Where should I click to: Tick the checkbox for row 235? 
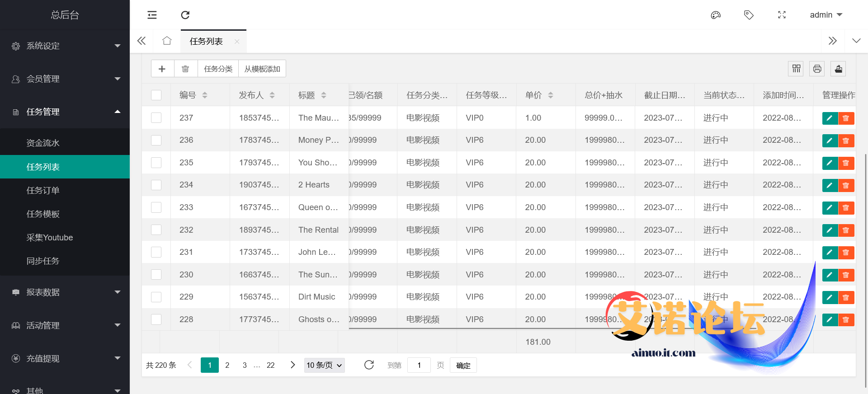[156, 163]
